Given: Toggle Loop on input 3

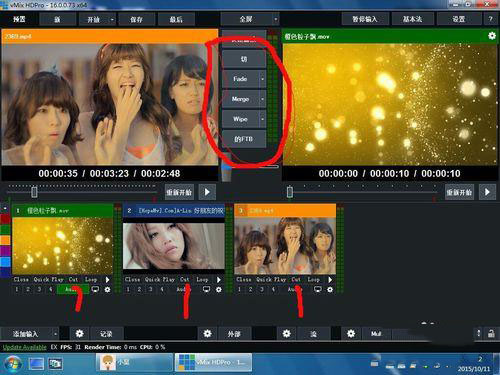Looking at the screenshot, I should click(313, 279).
